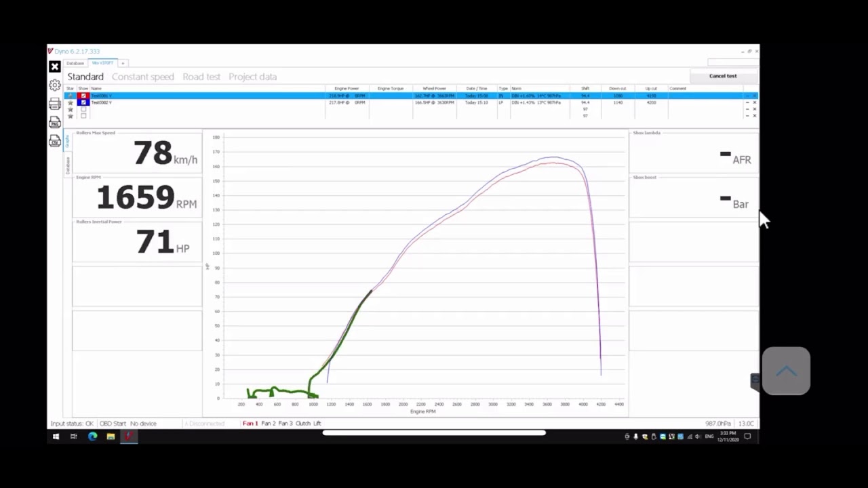Viewport: 868px width, 488px height.
Task: Click the OBD Start button
Action: coord(113,424)
